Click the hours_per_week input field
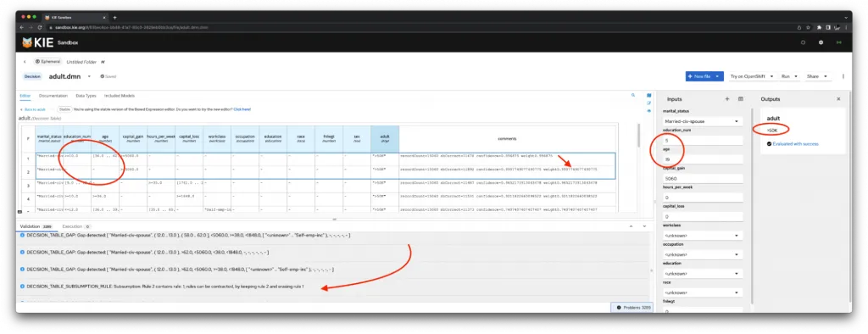868x334 pixels. (703, 198)
